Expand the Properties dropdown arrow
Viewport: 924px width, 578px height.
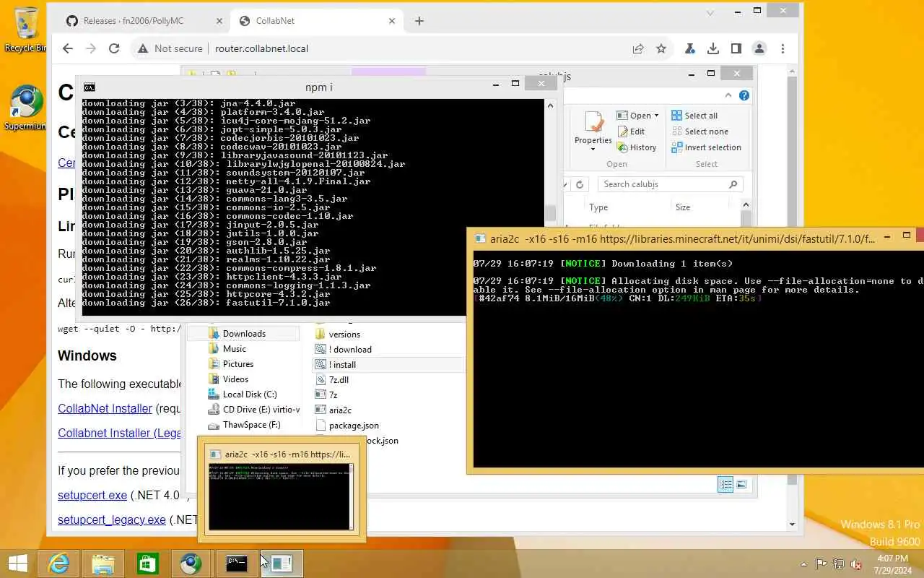pyautogui.click(x=593, y=149)
